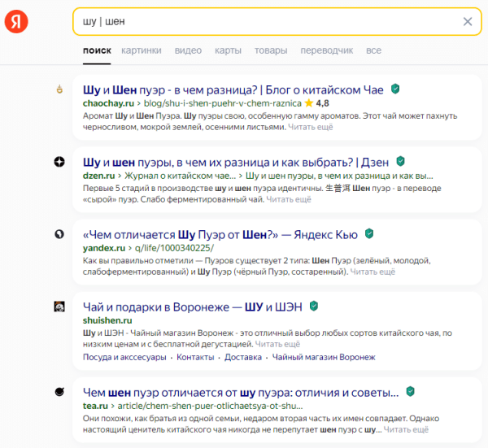488x448 pixels.
Task: Click the chaochay.ru site favicon
Action: (x=59, y=89)
